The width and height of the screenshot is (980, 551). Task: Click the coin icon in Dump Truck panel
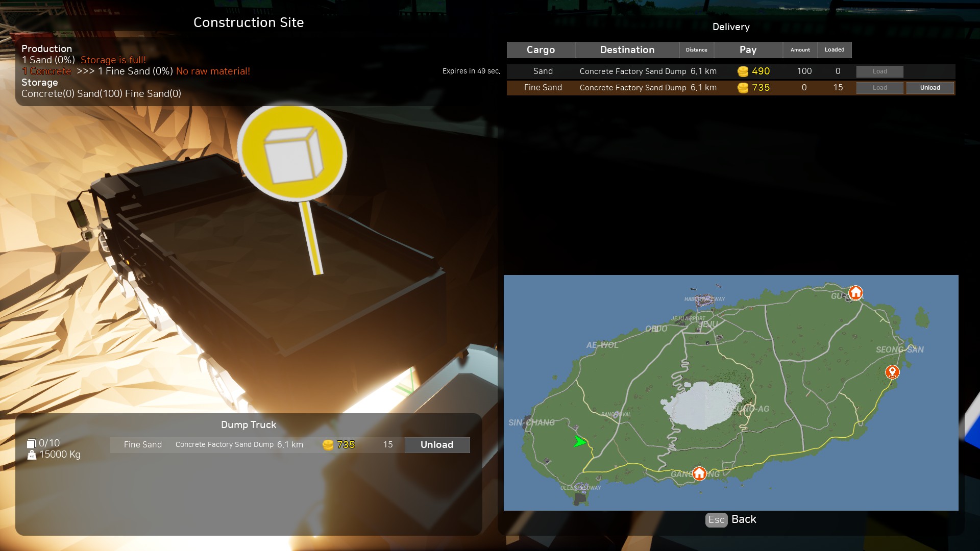pyautogui.click(x=328, y=445)
